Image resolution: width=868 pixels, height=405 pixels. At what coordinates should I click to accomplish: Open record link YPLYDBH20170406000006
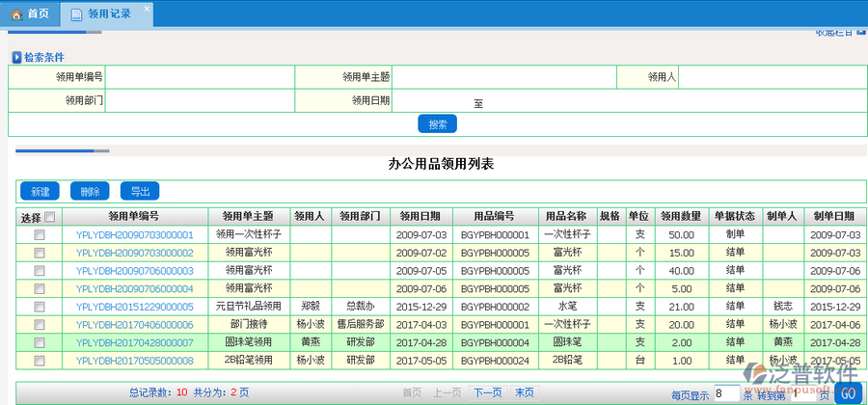click(x=135, y=325)
